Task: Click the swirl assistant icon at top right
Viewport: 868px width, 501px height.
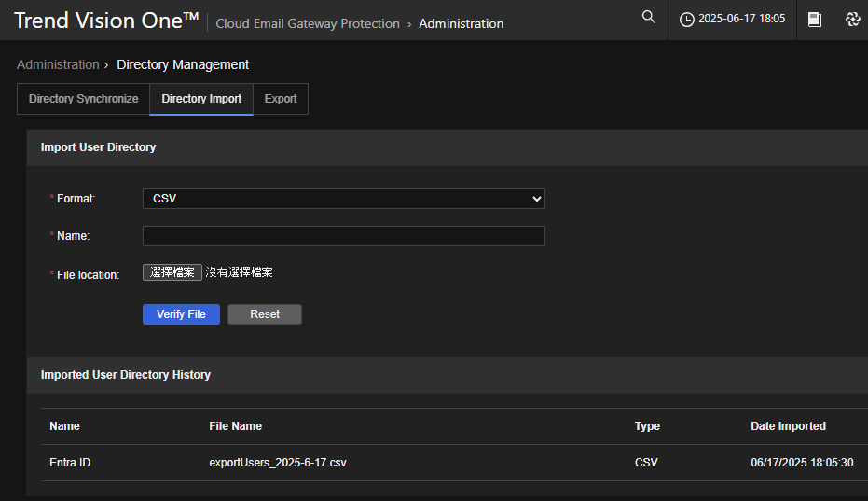Action: coord(852,20)
